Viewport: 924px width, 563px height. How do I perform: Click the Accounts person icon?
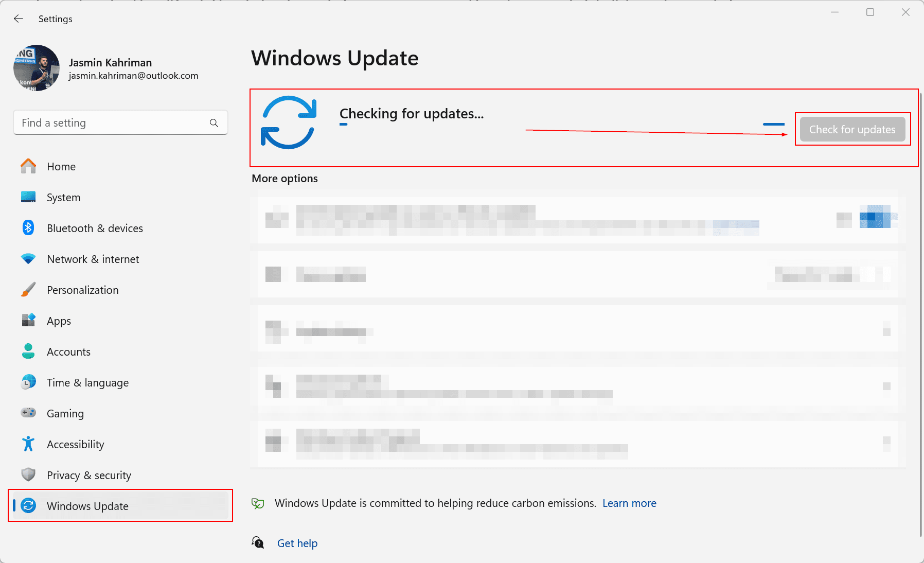(x=28, y=351)
